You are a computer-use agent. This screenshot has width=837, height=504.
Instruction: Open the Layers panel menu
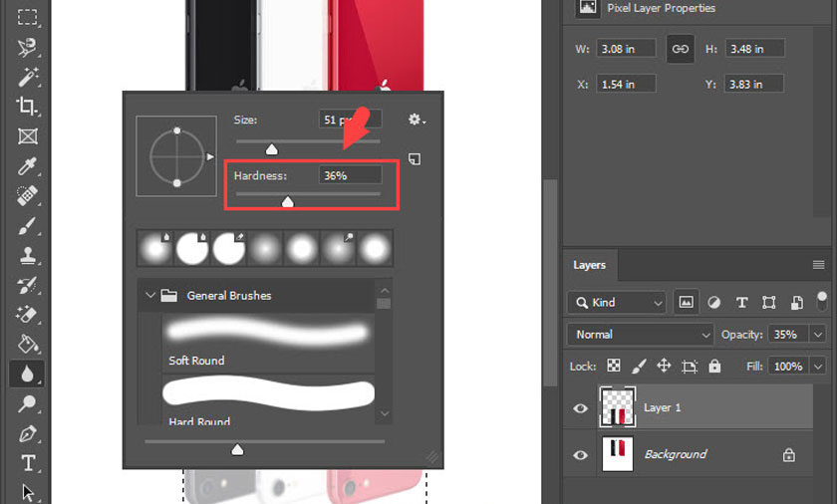tap(818, 265)
